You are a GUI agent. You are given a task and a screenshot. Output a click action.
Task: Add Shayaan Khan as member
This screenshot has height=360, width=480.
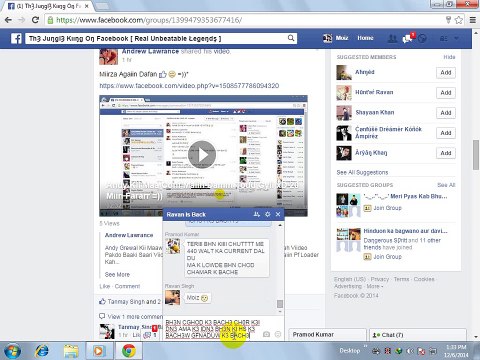[446, 113]
